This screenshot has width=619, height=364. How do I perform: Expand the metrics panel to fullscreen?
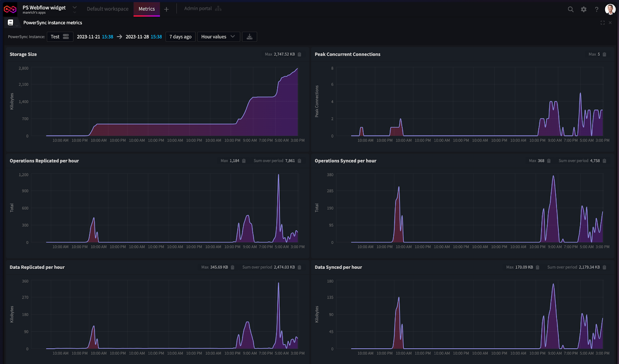(x=602, y=23)
